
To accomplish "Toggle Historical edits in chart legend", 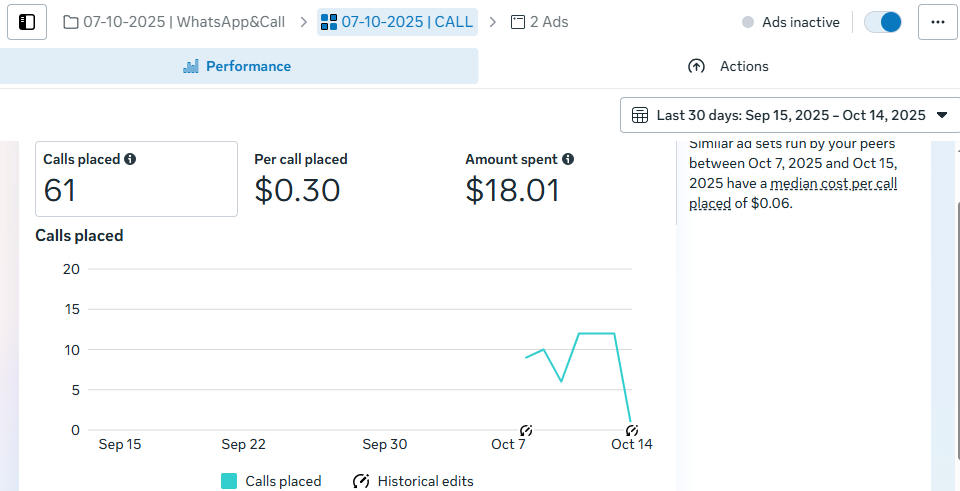I will (361, 481).
